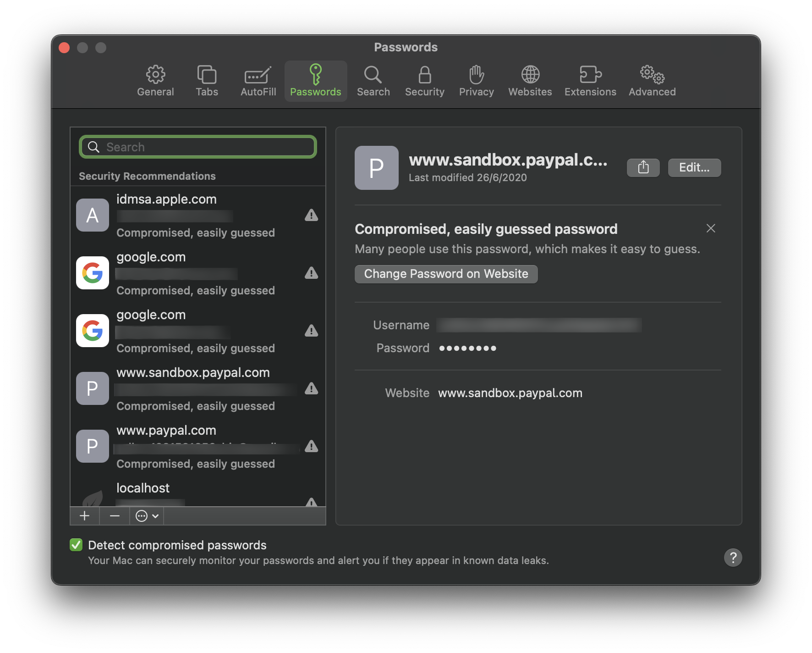
Task: Click the Edit… button
Action: point(694,167)
